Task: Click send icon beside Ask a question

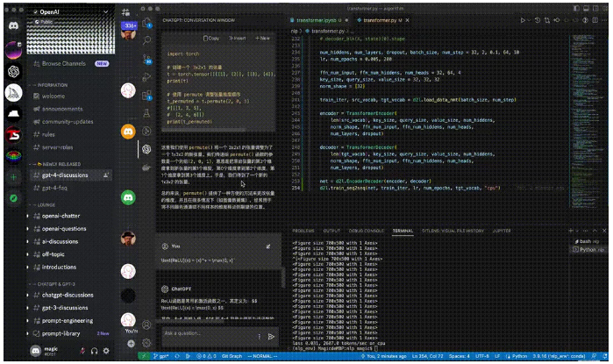Action: (x=272, y=335)
